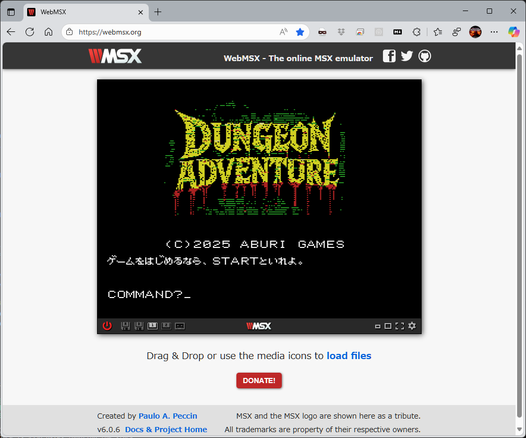View site information lock icon

point(69,32)
